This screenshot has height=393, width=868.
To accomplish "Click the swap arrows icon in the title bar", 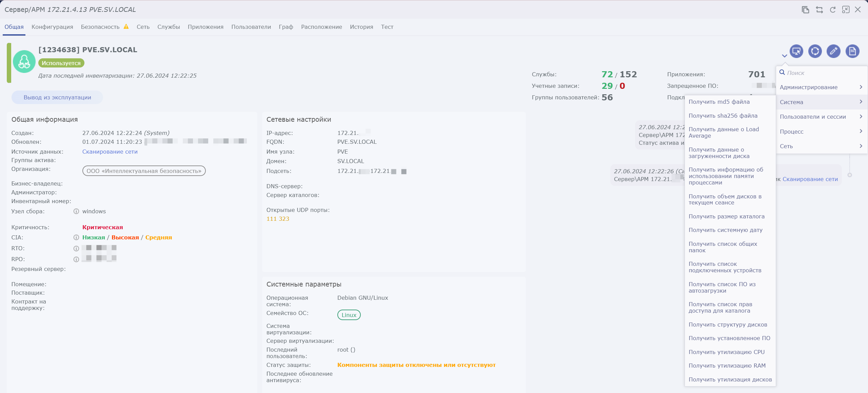I will [x=819, y=9].
